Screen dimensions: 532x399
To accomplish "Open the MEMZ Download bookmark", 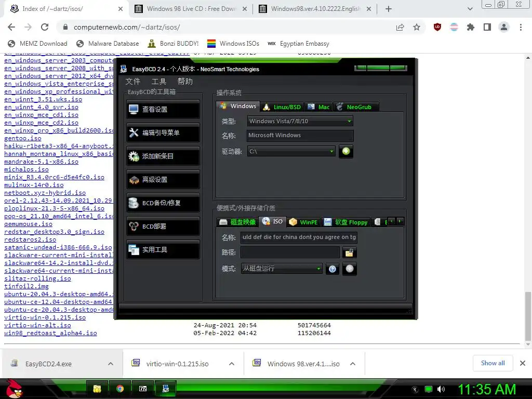I will (37, 44).
